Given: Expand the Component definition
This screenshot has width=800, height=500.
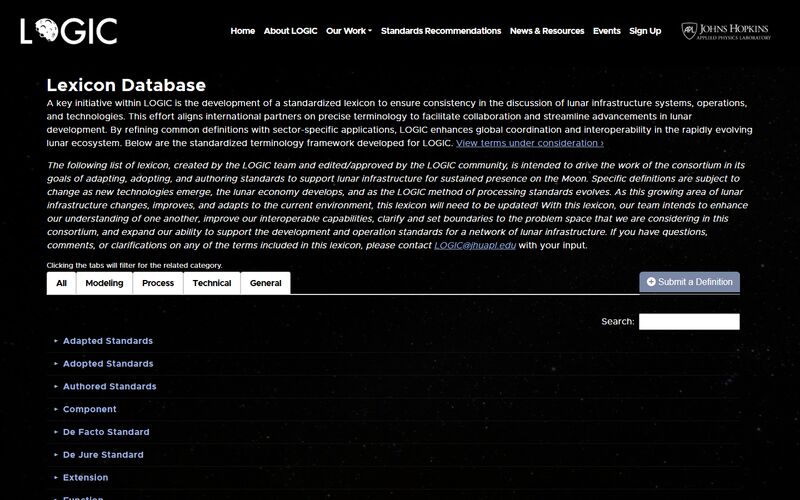Looking at the screenshot, I should tap(89, 409).
